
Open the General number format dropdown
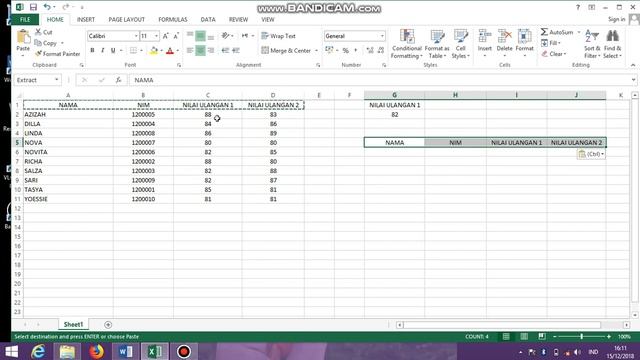(x=382, y=36)
